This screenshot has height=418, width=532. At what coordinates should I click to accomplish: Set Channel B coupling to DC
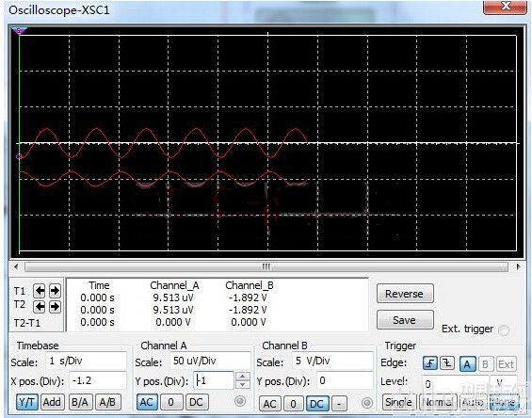(317, 404)
